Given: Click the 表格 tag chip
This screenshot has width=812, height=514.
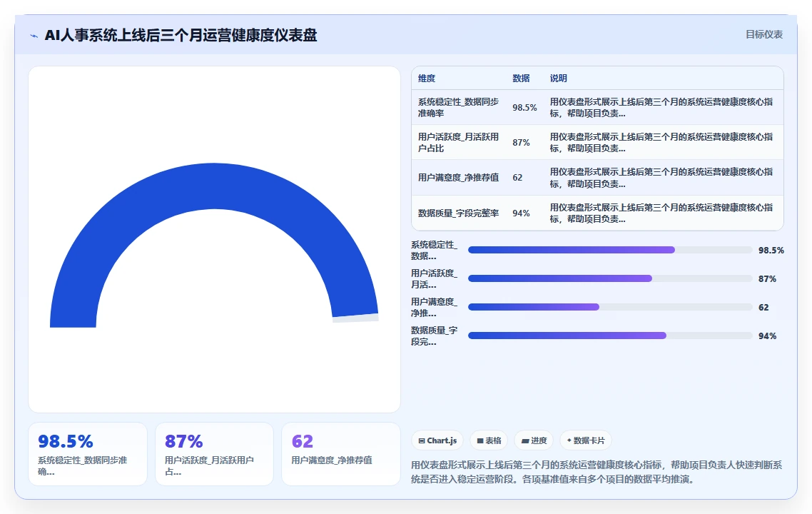Looking at the screenshot, I should point(489,440).
